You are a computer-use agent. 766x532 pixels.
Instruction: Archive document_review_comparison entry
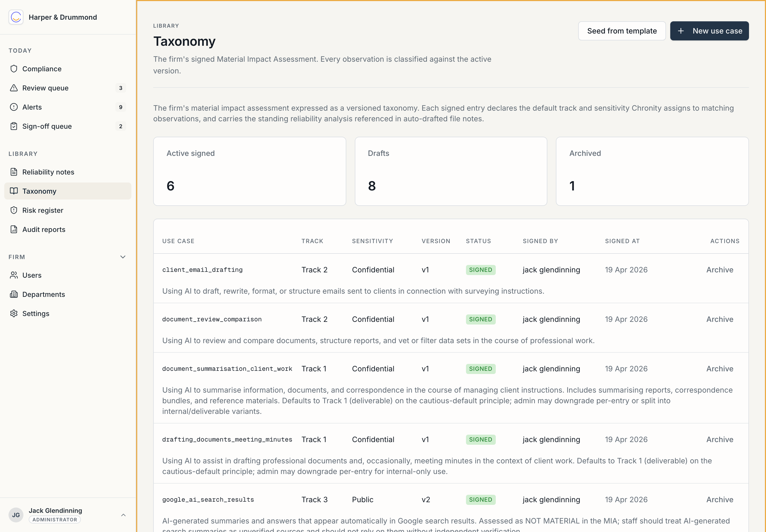pos(720,319)
